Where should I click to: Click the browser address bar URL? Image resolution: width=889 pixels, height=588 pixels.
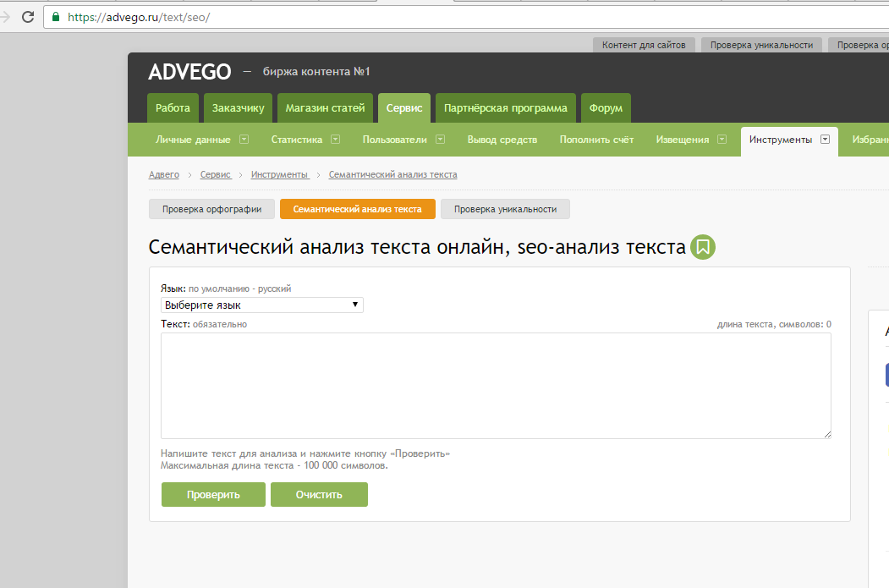click(139, 17)
